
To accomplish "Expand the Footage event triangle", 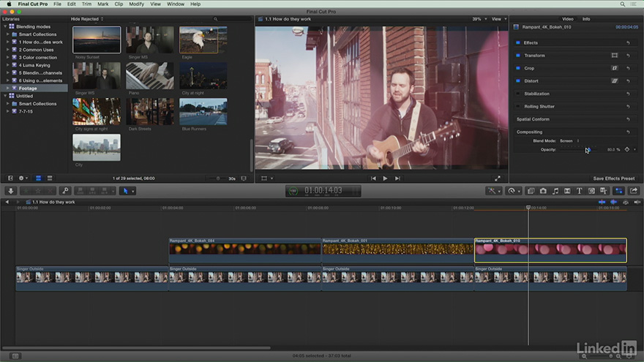I will coord(8,88).
